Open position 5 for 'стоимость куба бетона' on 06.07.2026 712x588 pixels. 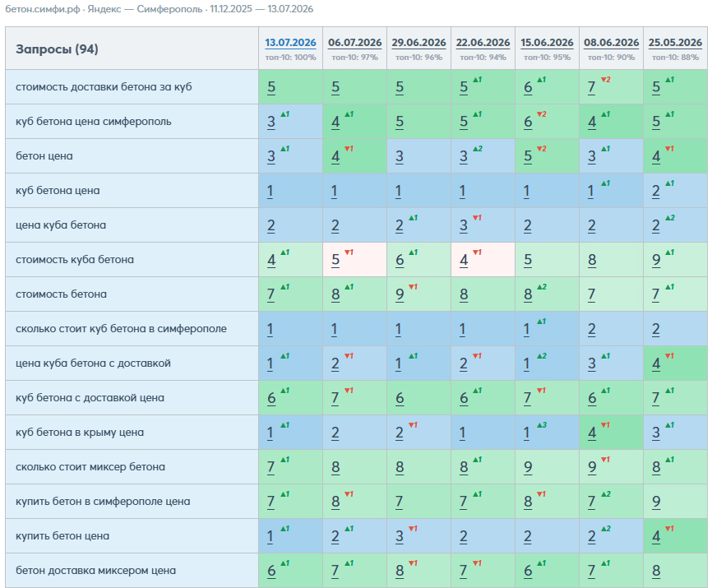click(x=335, y=260)
